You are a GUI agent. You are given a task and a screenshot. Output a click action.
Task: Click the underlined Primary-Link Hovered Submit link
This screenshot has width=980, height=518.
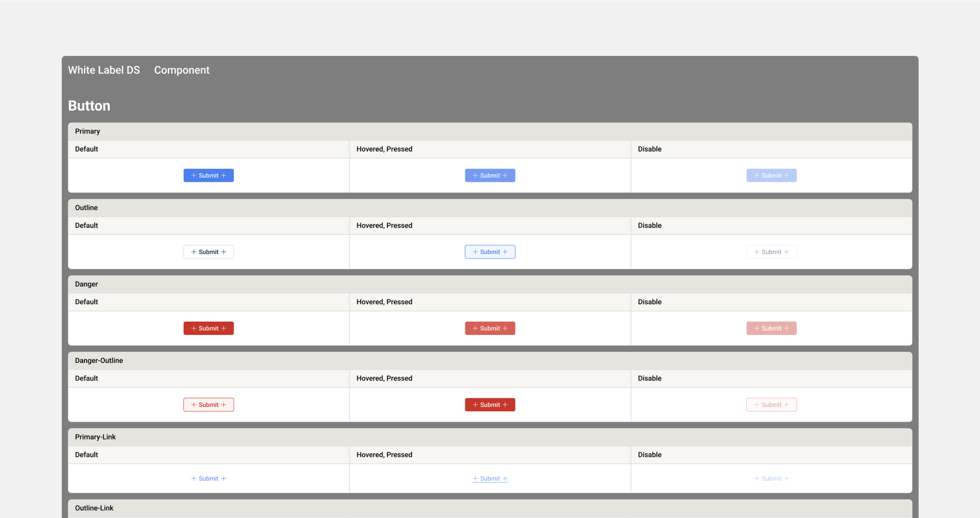(490, 478)
